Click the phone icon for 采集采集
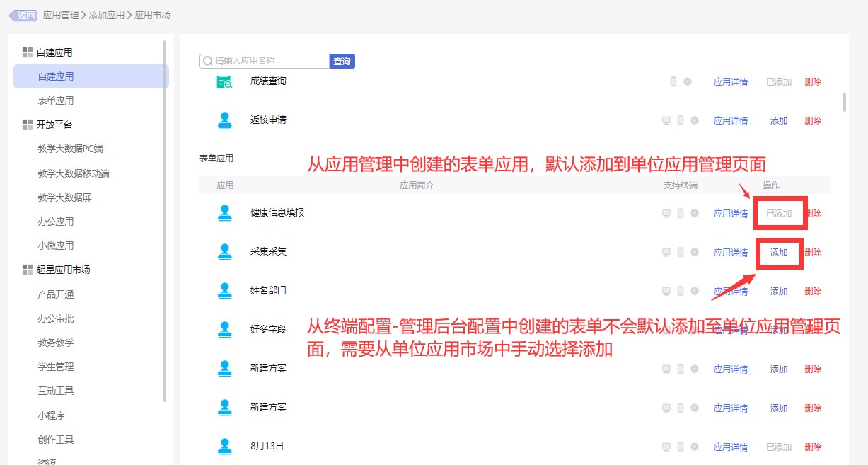 (x=681, y=252)
